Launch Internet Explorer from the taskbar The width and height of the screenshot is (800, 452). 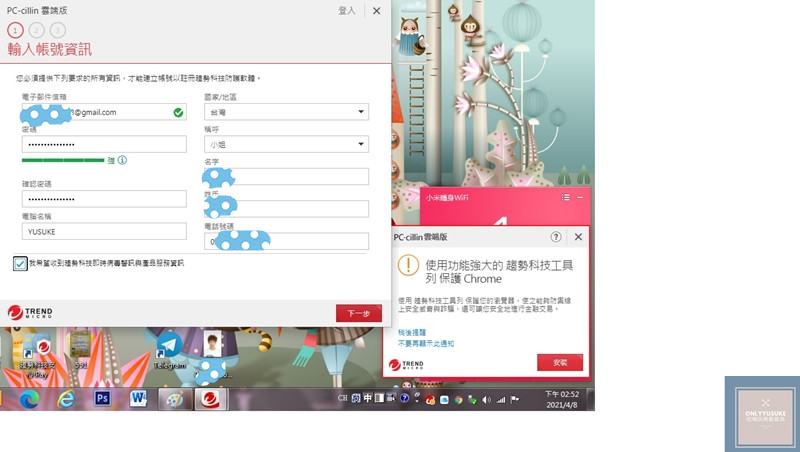66,399
